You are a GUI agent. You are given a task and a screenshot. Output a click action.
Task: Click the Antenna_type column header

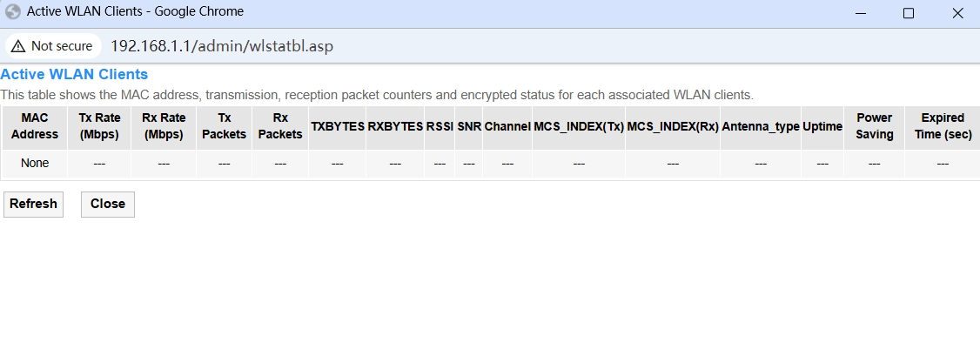click(x=761, y=127)
